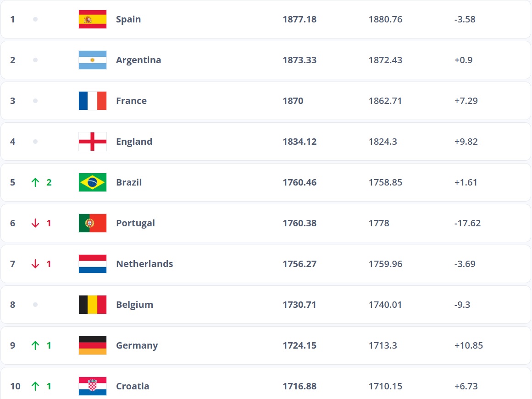The image size is (532, 399).
Task: Open the Spain team link
Action: click(x=128, y=19)
